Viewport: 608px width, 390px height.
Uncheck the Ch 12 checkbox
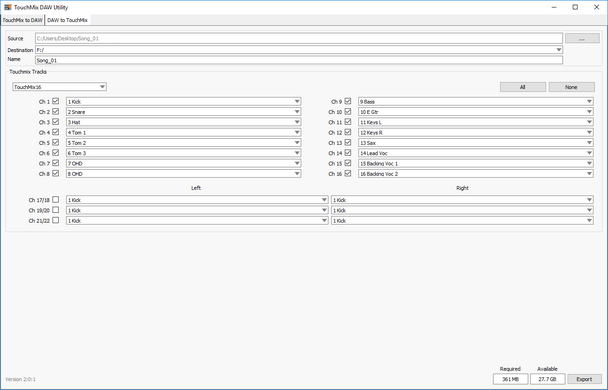pos(348,132)
